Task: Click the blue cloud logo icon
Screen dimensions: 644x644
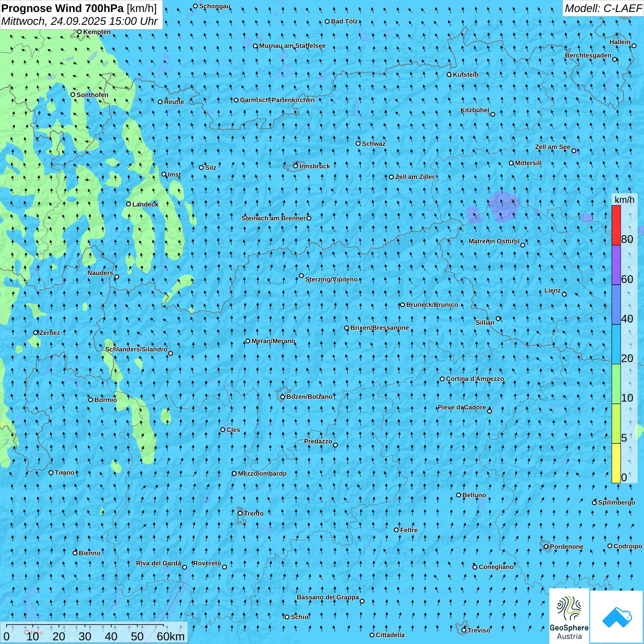Action: tap(617, 617)
